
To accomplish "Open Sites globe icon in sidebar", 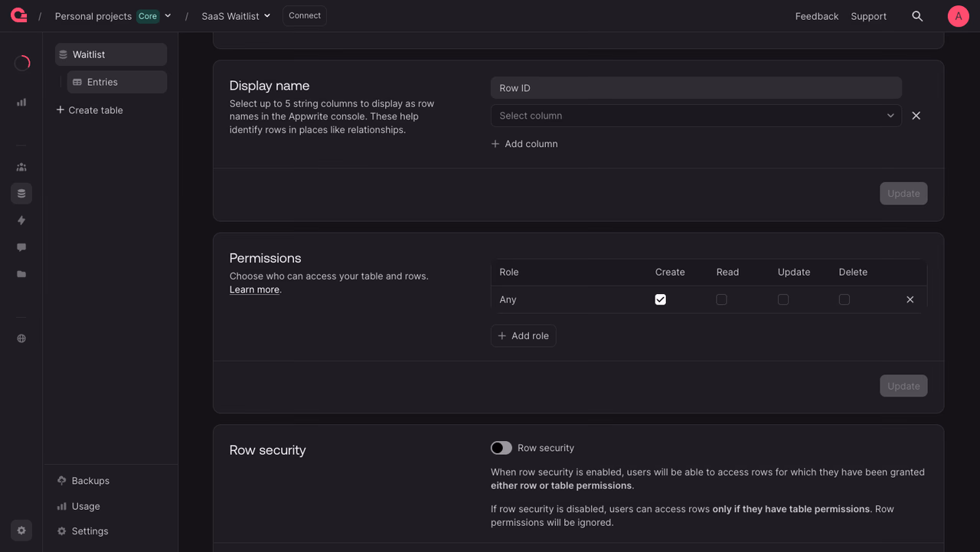I will tap(21, 338).
